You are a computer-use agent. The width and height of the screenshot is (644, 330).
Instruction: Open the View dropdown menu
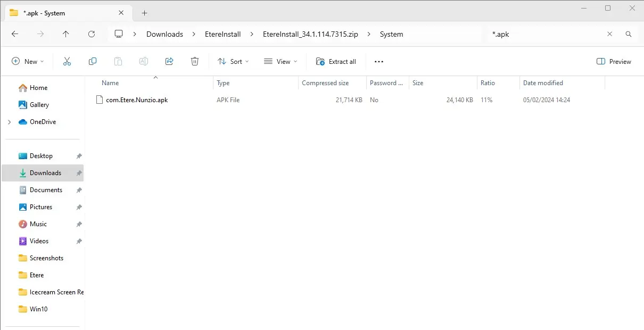(x=280, y=62)
